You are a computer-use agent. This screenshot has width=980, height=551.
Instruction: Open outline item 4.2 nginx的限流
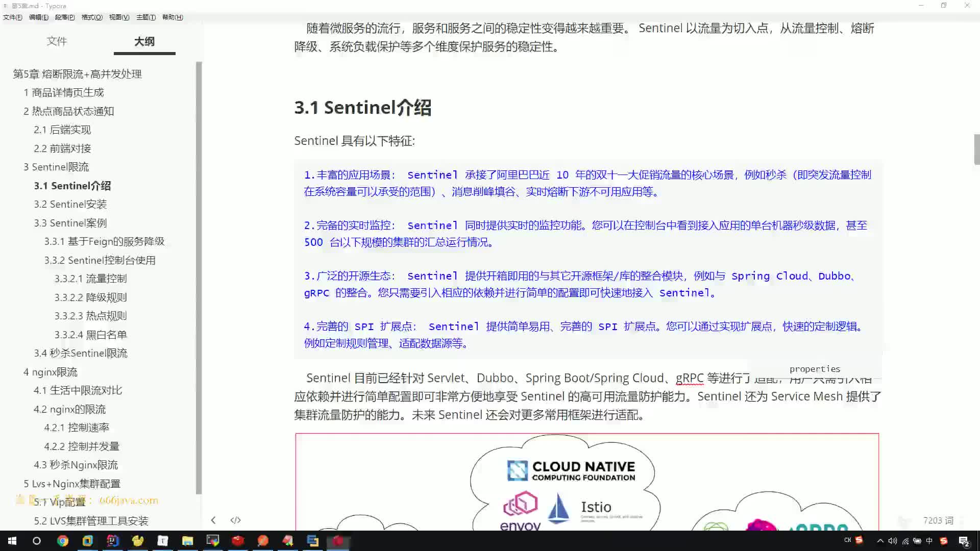[x=70, y=409]
